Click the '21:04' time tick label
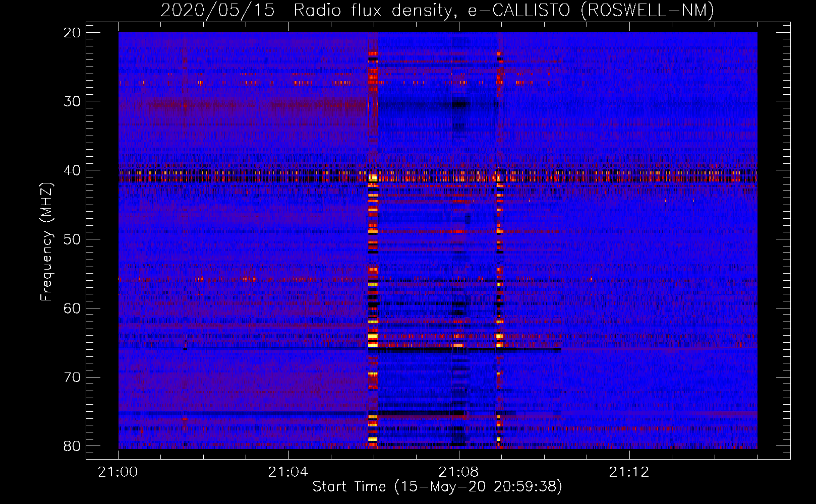The width and height of the screenshot is (816, 504). (288, 472)
